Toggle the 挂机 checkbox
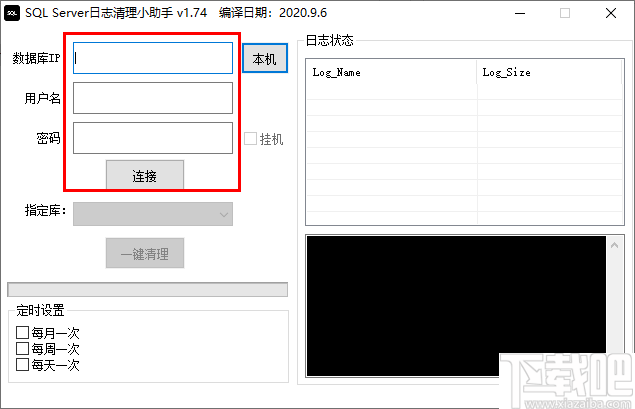The height and width of the screenshot is (409, 635). coord(250,139)
